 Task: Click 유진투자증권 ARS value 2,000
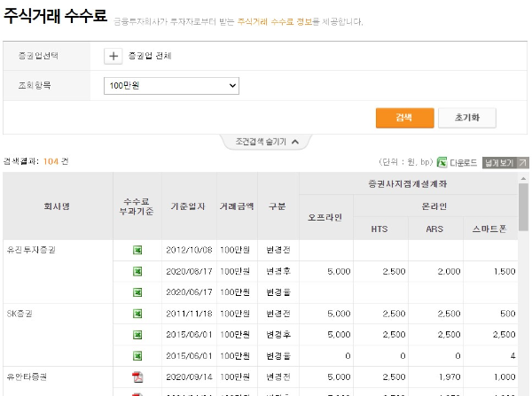(x=449, y=271)
